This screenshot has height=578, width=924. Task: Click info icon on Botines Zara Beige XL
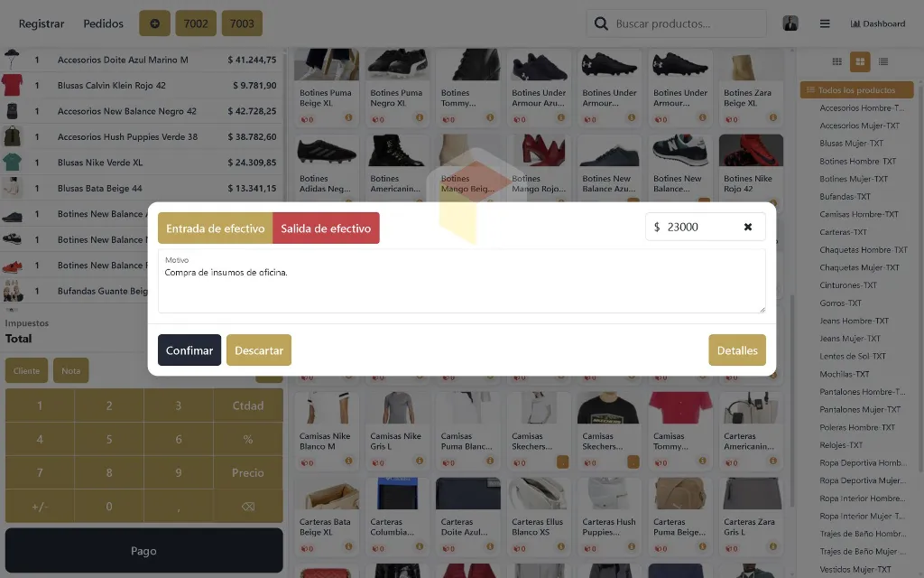(x=773, y=117)
